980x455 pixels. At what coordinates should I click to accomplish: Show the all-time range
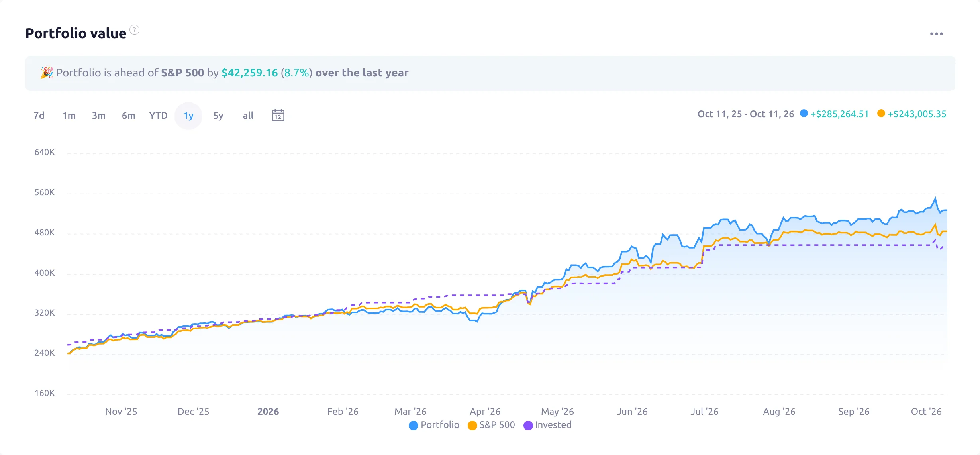248,116
